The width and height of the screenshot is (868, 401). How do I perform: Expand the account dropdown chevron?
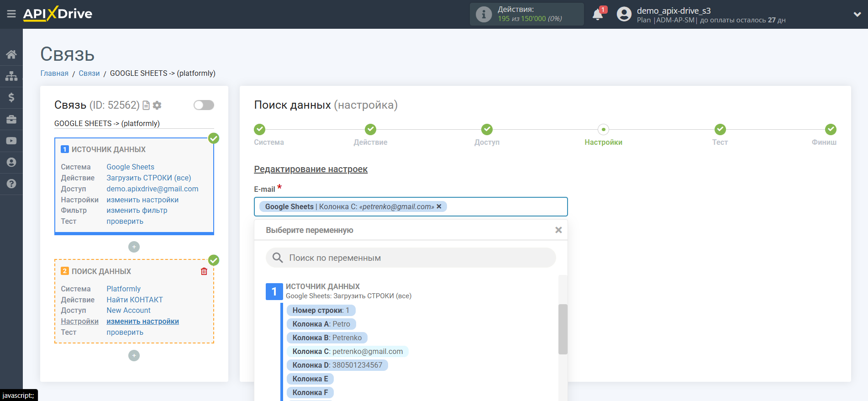pos(857,14)
